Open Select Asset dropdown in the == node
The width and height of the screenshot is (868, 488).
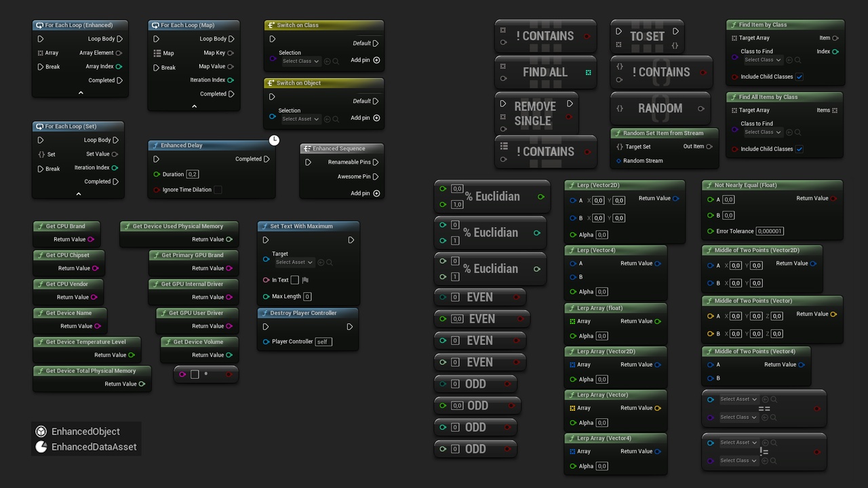click(x=738, y=399)
